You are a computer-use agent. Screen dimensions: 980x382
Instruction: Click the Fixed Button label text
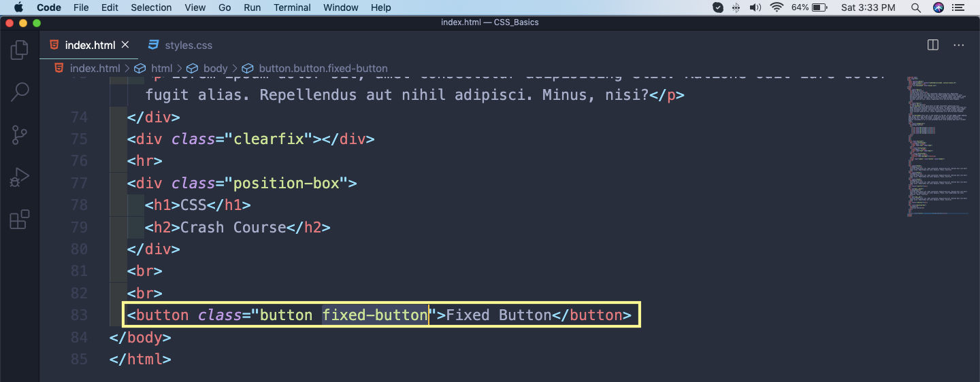[x=498, y=315]
